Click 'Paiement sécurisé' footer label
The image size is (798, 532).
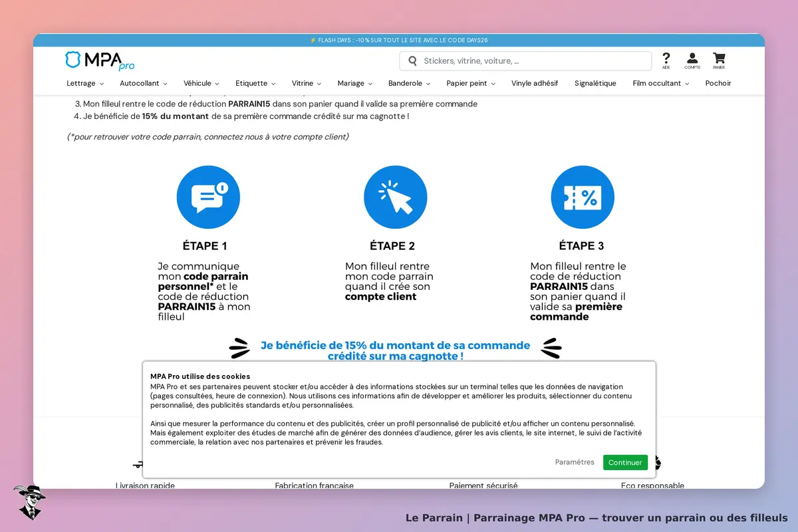(x=483, y=485)
